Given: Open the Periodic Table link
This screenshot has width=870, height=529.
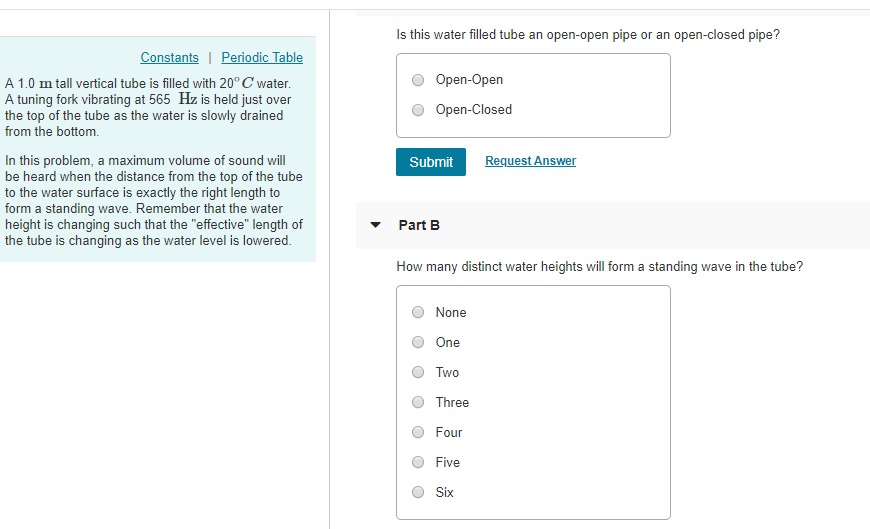Looking at the screenshot, I should (262, 58).
